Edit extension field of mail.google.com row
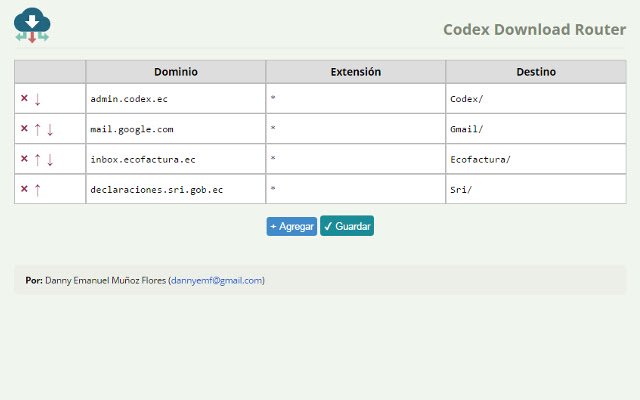The width and height of the screenshot is (640, 400). coord(356,129)
